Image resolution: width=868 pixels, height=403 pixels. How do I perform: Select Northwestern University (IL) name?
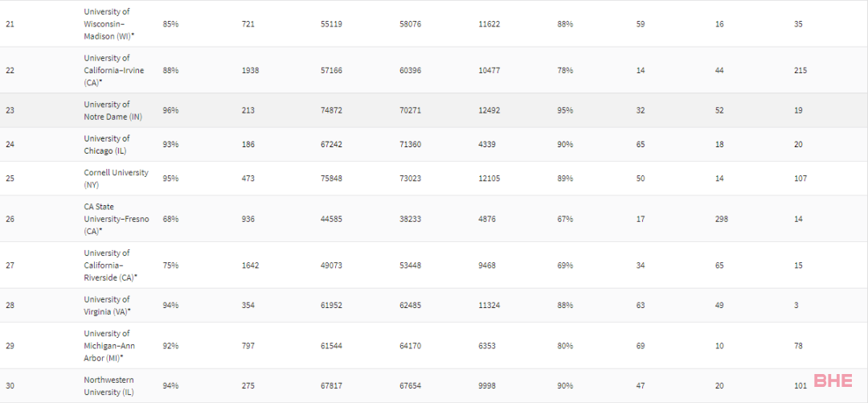[109, 386]
